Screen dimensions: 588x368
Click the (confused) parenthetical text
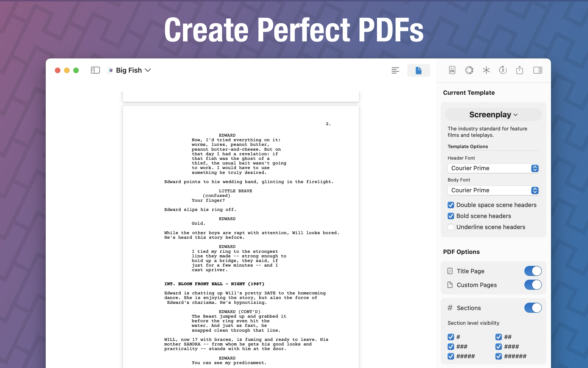pyautogui.click(x=216, y=196)
